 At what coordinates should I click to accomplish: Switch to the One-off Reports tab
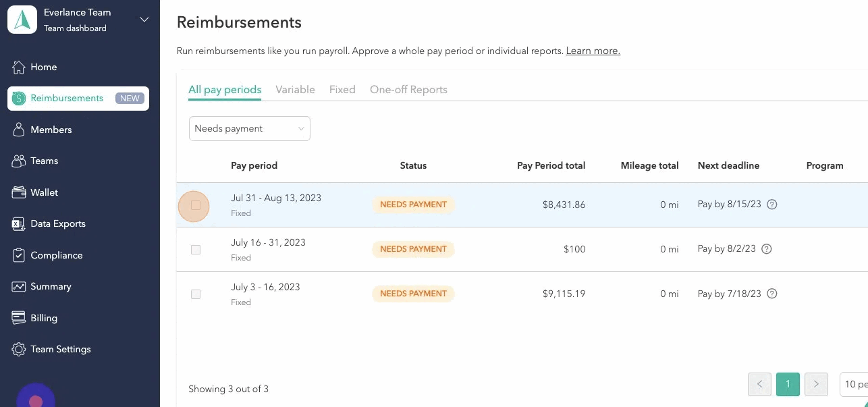pos(408,90)
